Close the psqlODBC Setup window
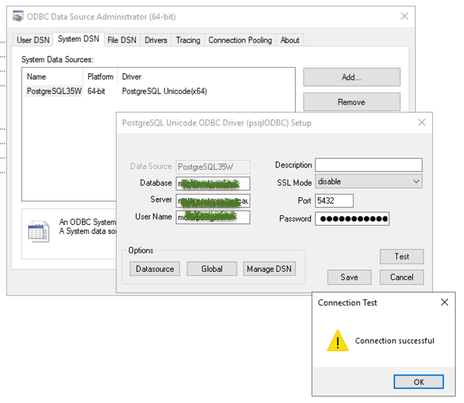Image resolution: width=464 pixels, height=403 pixels. [x=422, y=122]
